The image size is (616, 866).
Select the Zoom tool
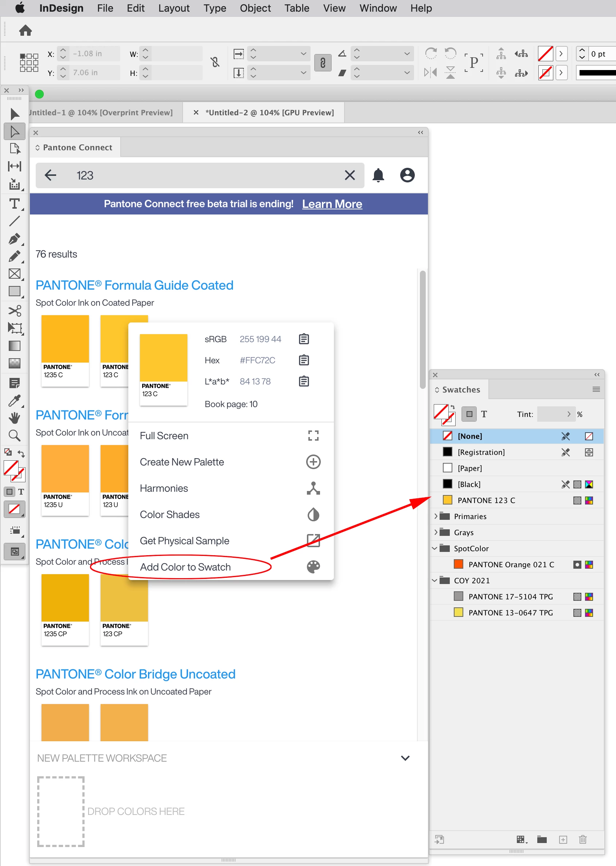coord(15,436)
